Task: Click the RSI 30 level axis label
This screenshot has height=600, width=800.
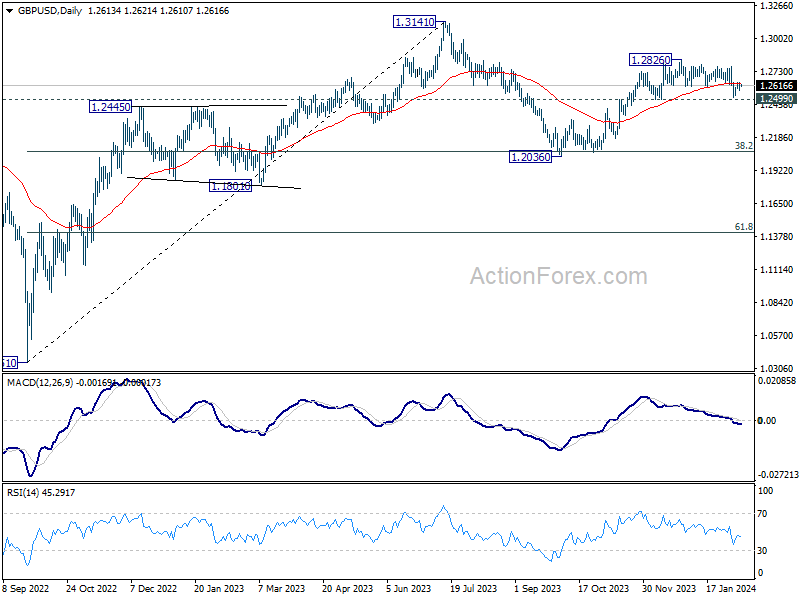Action: [x=762, y=551]
